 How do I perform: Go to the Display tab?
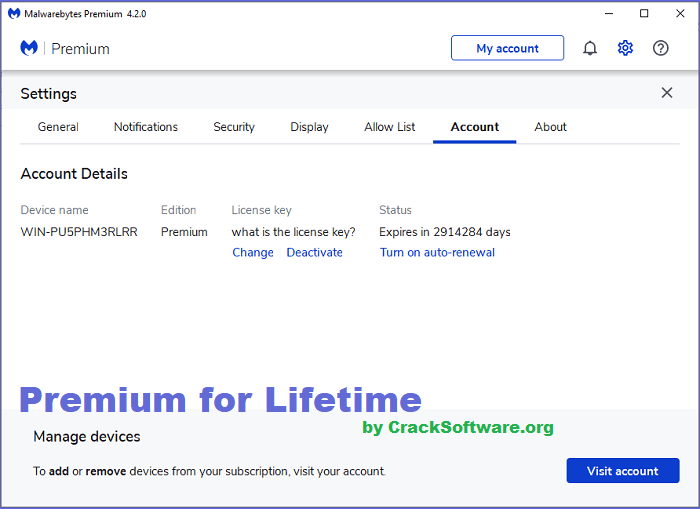pyautogui.click(x=309, y=127)
